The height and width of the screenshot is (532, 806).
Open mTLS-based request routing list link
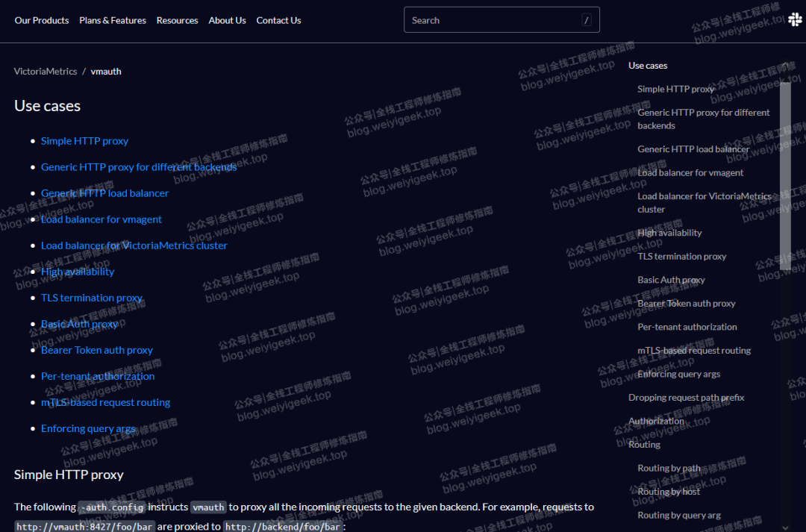tap(105, 402)
